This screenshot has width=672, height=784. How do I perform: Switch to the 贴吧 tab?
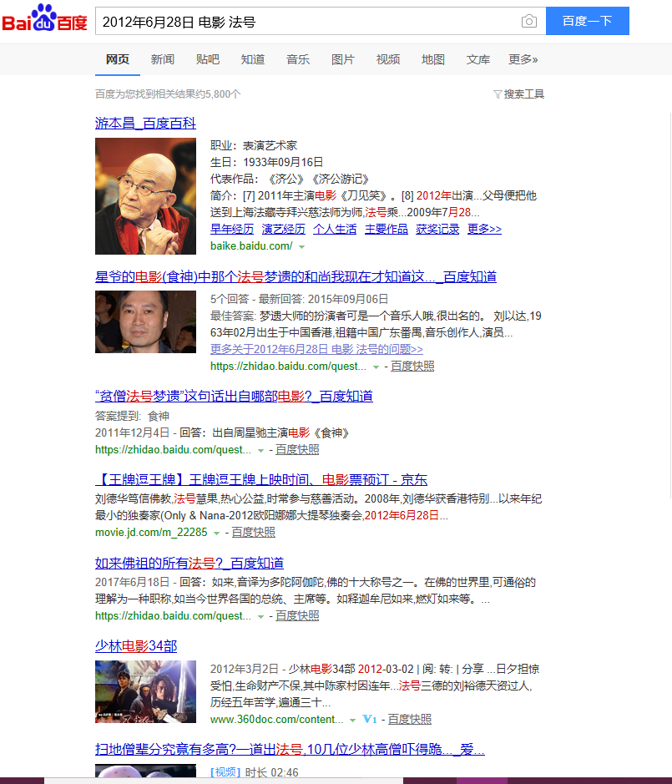click(x=208, y=59)
